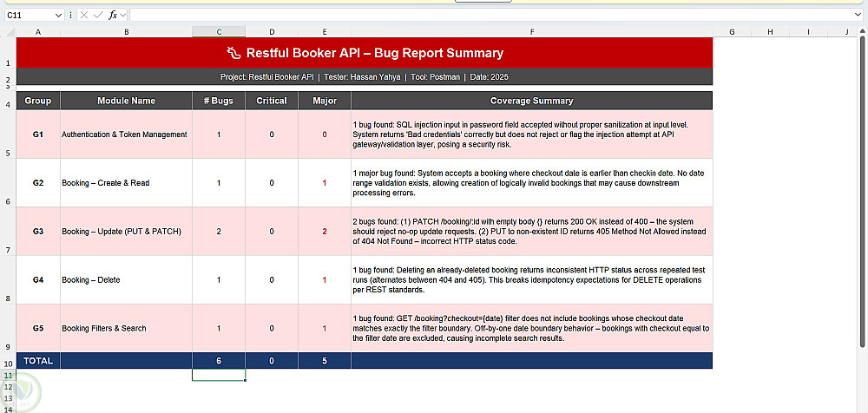Select the G5 group cell
This screenshot has height=413, width=868.
pos(38,328)
